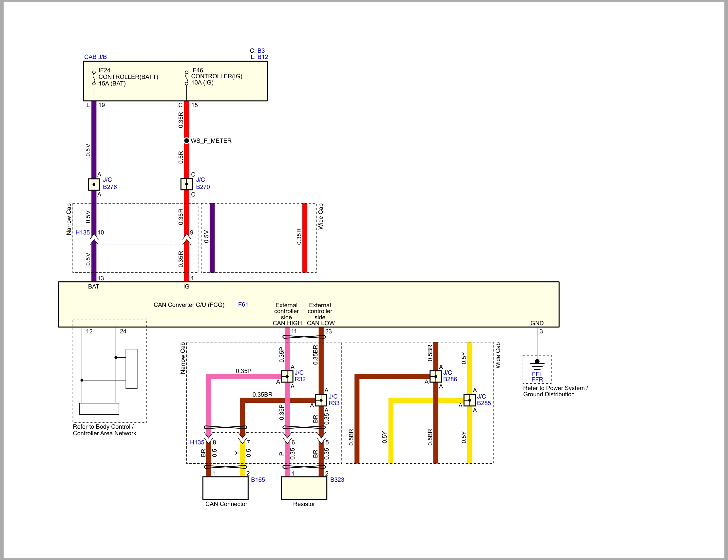Screen dimensions: 728x560
Task: Click the R32 junction connector symbol
Action: [x=287, y=376]
